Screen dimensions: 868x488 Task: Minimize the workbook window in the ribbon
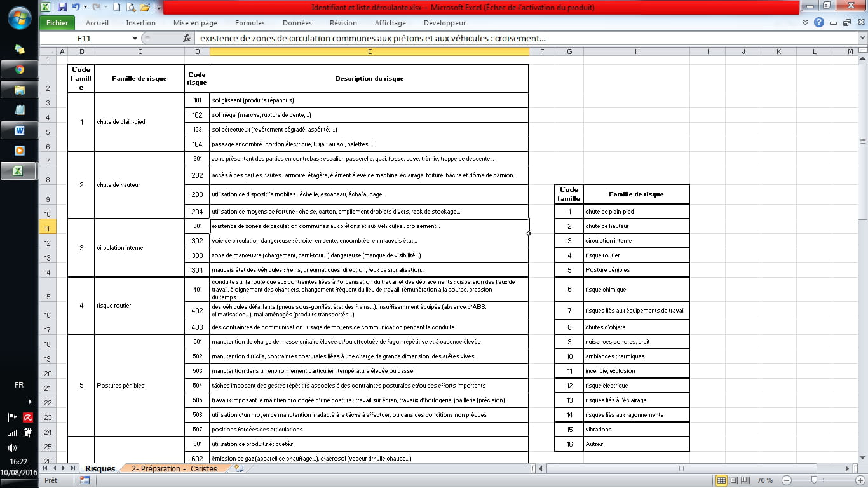coord(834,23)
